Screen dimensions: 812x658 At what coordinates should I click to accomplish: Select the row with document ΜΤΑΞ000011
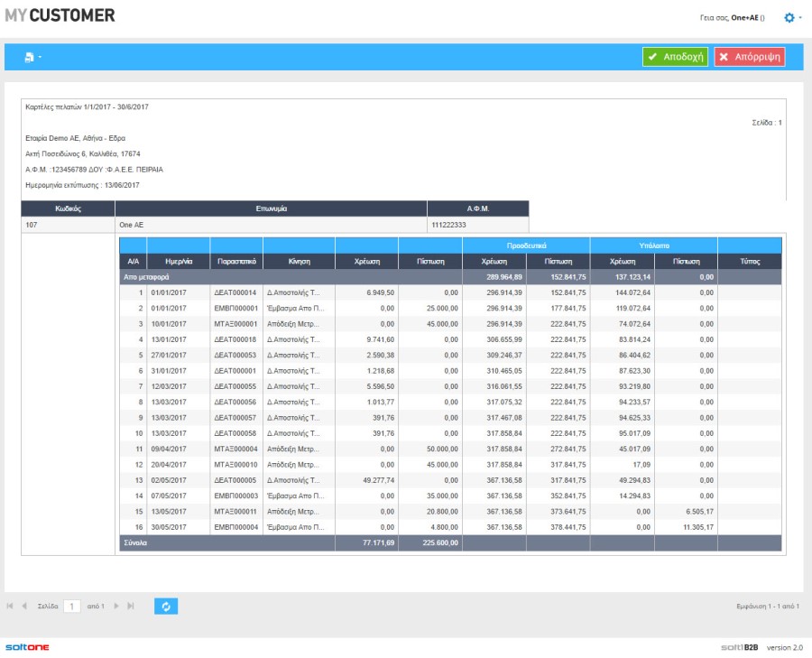(235, 511)
